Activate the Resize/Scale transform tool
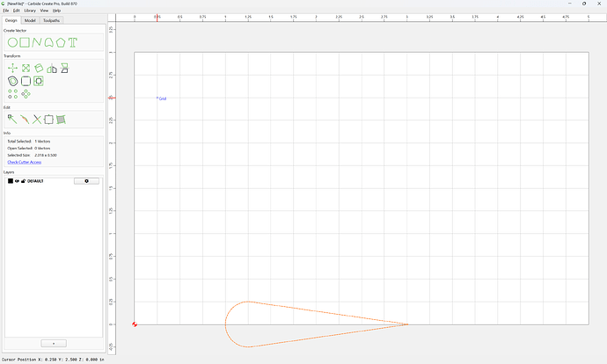607x364 pixels. coord(26,69)
